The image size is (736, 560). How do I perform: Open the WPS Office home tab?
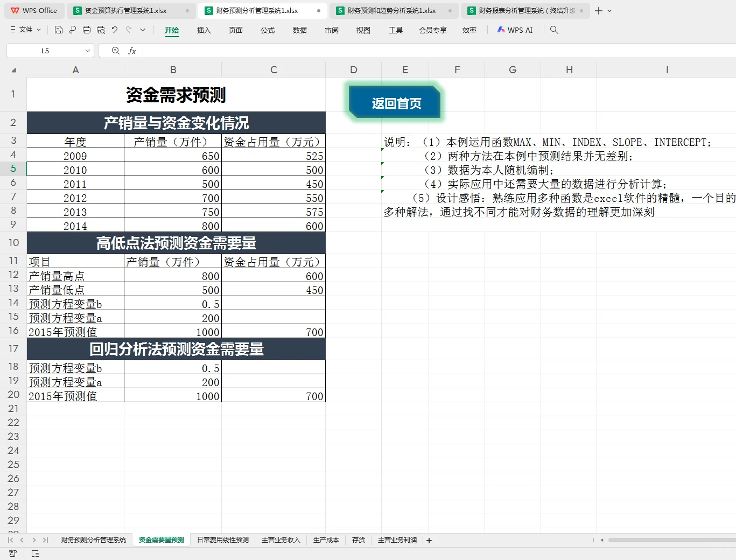tap(34, 11)
